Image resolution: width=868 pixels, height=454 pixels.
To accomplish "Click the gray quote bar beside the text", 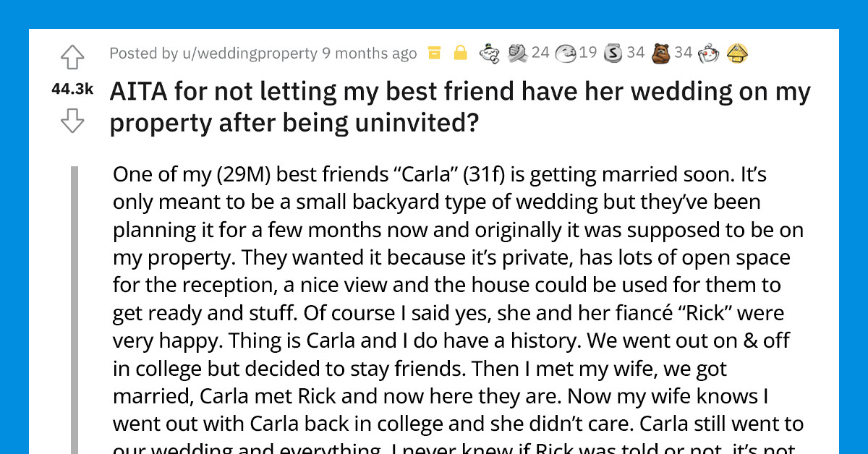I will click(x=77, y=304).
